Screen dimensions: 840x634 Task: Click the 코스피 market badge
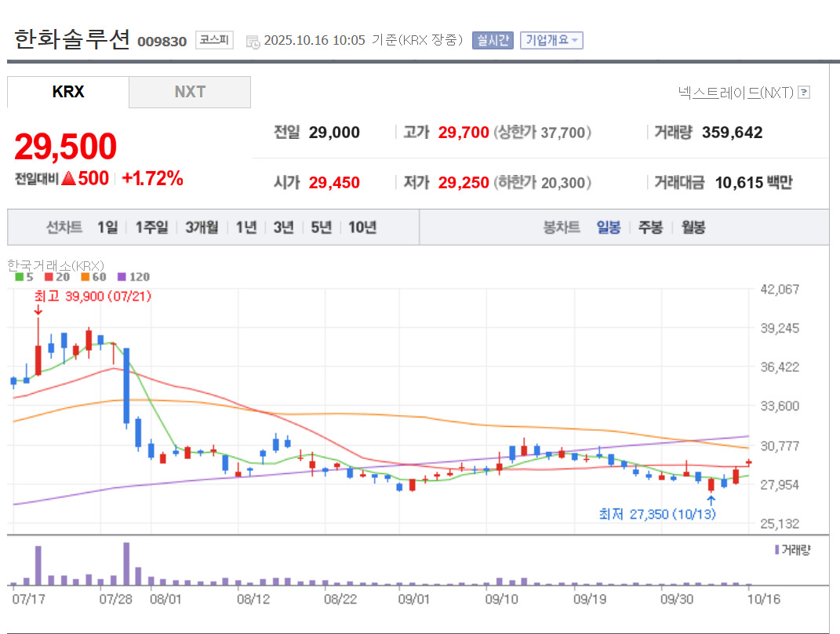214,40
